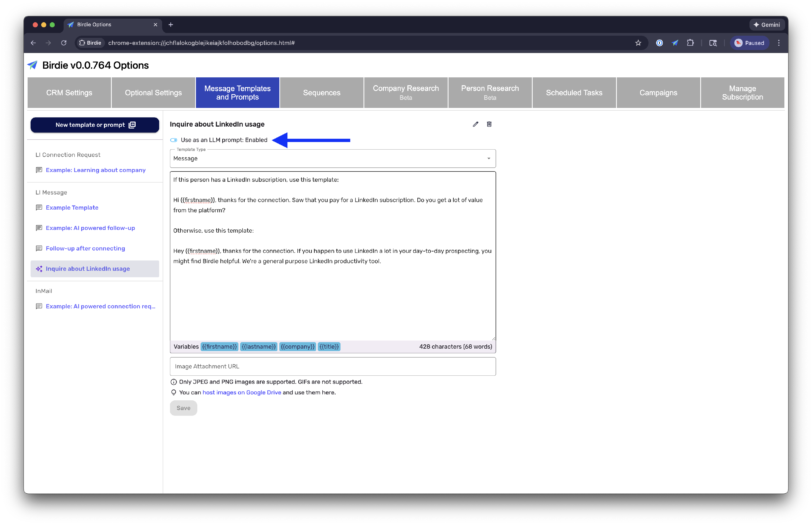Open host images on Google Drive link
The width and height of the screenshot is (812, 525).
tap(241, 392)
